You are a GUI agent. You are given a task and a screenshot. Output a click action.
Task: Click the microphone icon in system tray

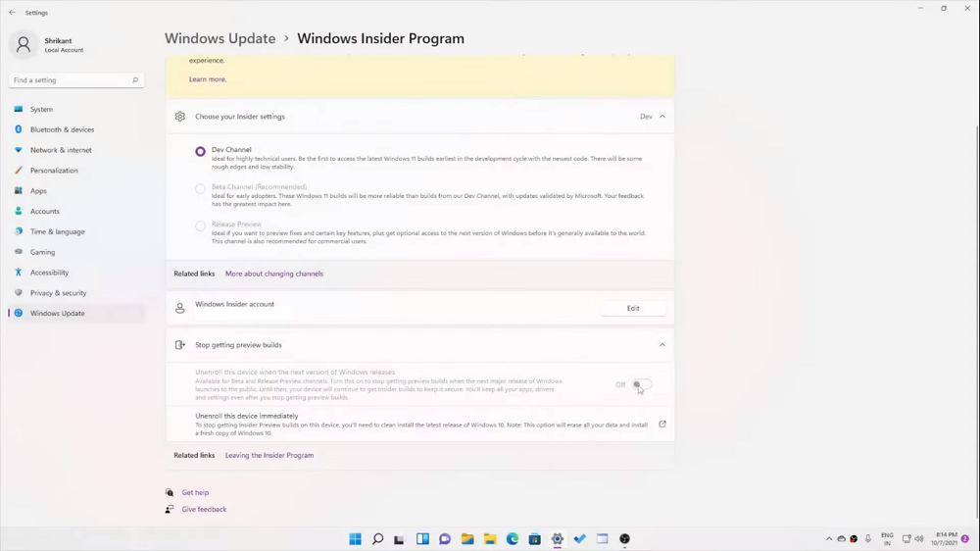[x=868, y=539]
